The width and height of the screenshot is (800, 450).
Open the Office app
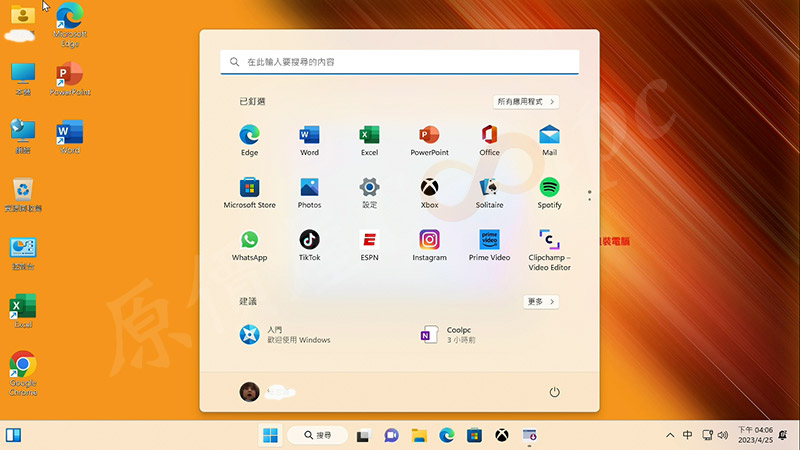489,140
